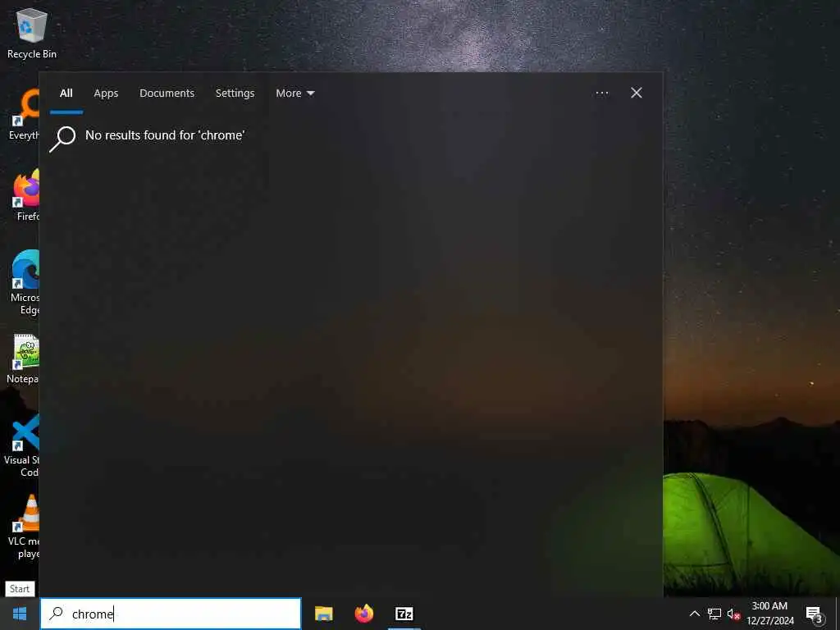The width and height of the screenshot is (840, 630).
Task: Switch to the Settings search tab
Action: (x=235, y=94)
